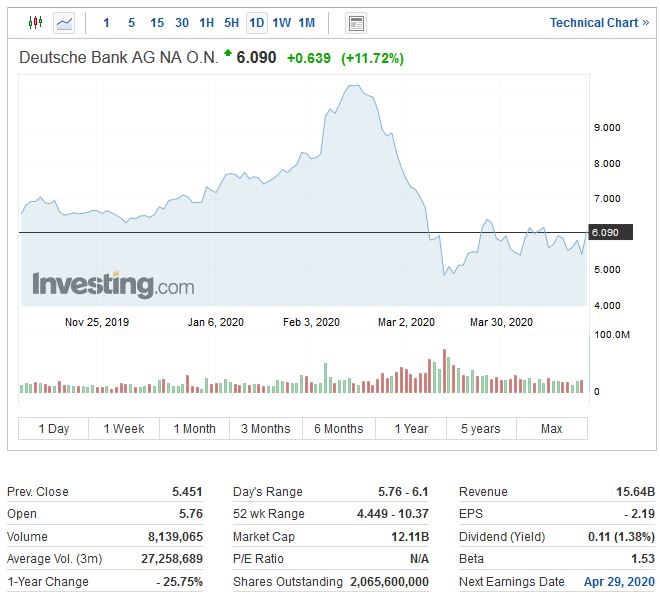The width and height of the screenshot is (660, 602).
Task: Click the P/E Ratio N/A value
Action: pyautogui.click(x=419, y=559)
